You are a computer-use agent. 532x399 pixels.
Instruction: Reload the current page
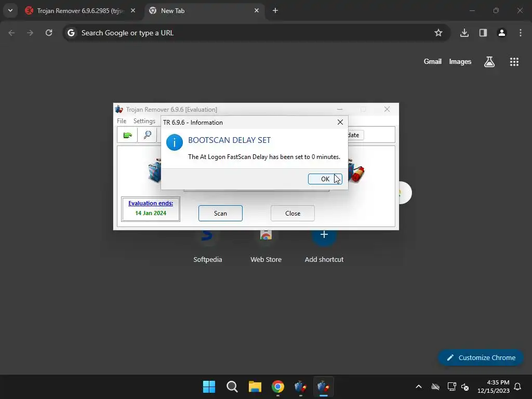coord(49,33)
